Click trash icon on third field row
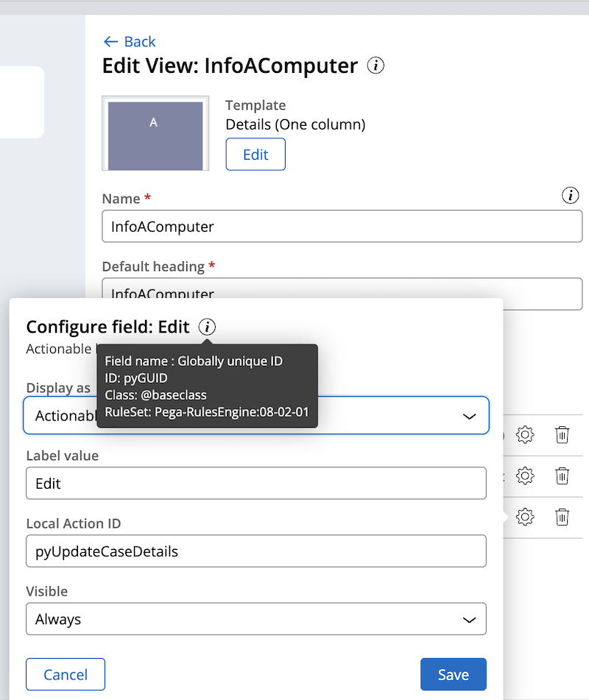This screenshot has height=700, width=589. [562, 517]
